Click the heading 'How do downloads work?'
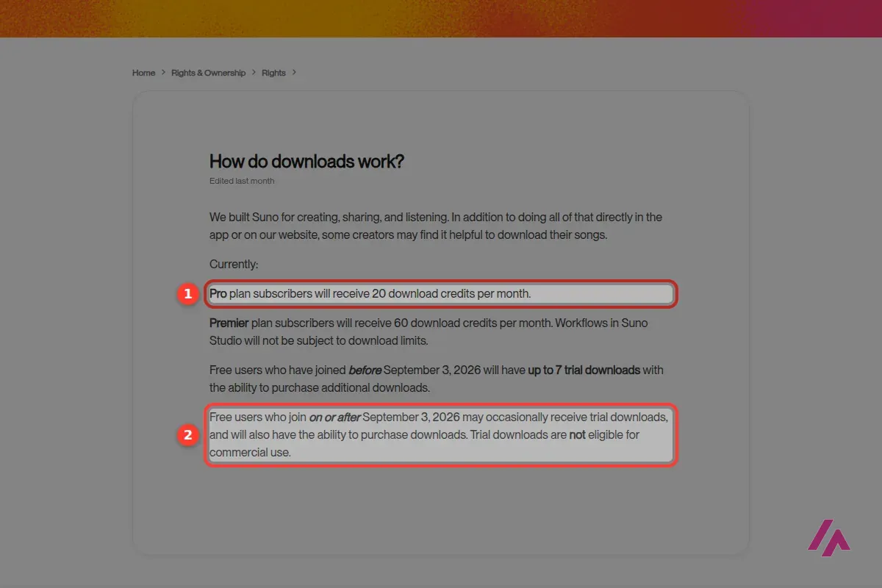882x588 pixels. (306, 162)
